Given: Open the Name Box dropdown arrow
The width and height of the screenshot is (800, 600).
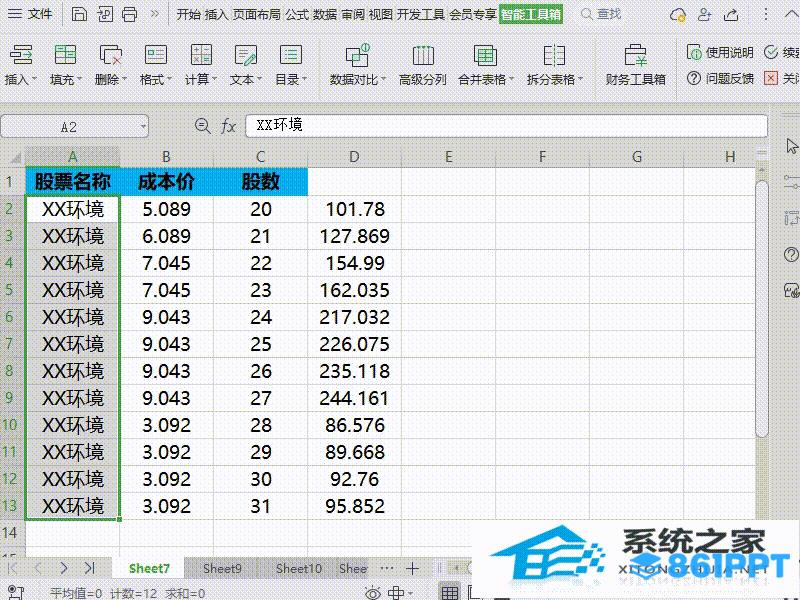Looking at the screenshot, I should tap(143, 127).
